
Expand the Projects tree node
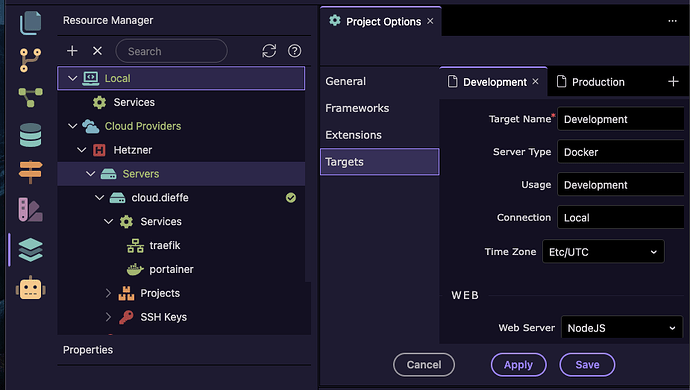coord(108,293)
